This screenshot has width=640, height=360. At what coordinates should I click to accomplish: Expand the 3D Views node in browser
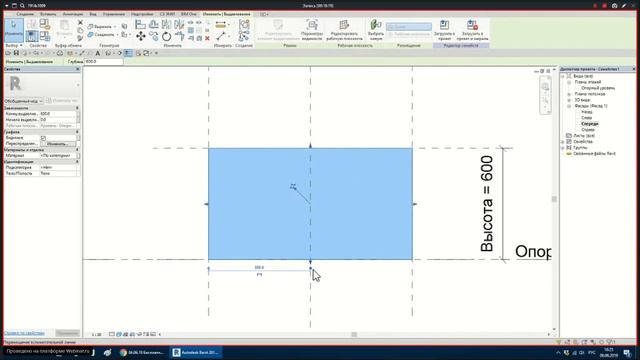[x=569, y=100]
